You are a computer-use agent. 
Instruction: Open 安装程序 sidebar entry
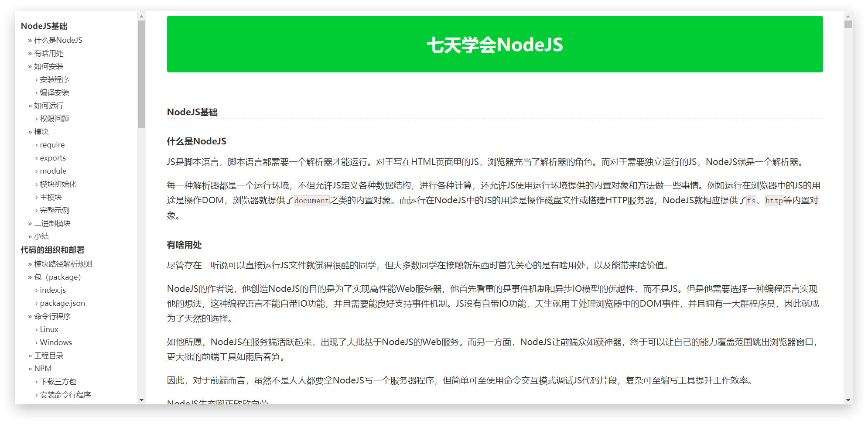(55, 79)
